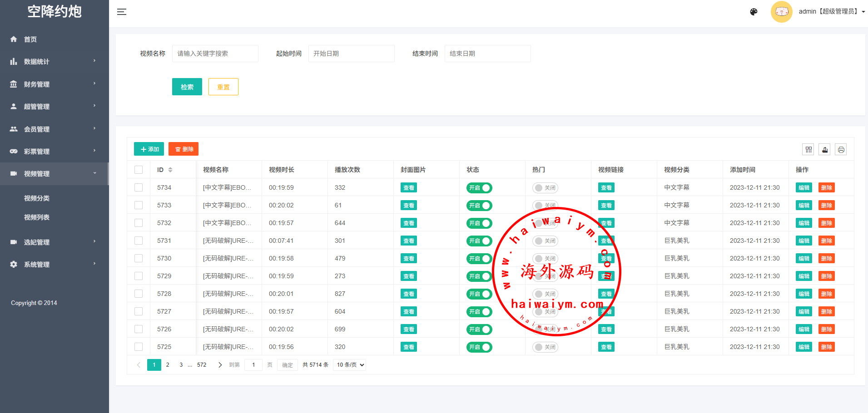The height and width of the screenshot is (413, 868).
Task: Click the hamburger menu collapse icon
Action: click(x=121, y=12)
